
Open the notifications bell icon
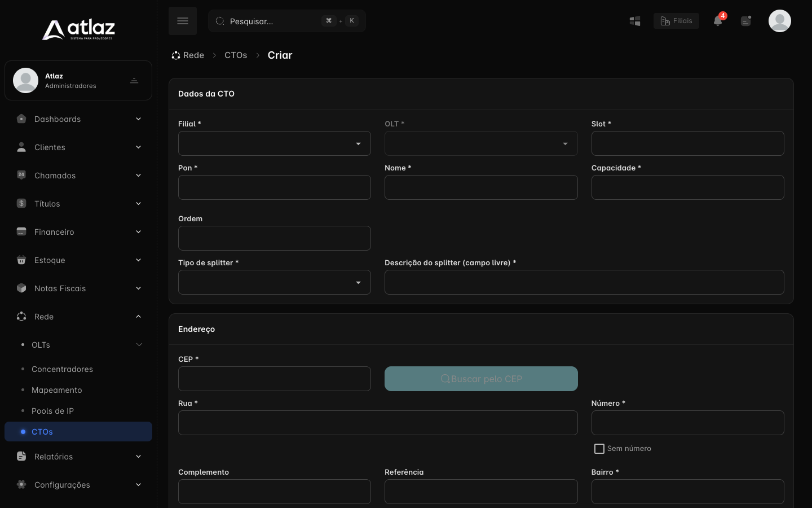(x=718, y=21)
